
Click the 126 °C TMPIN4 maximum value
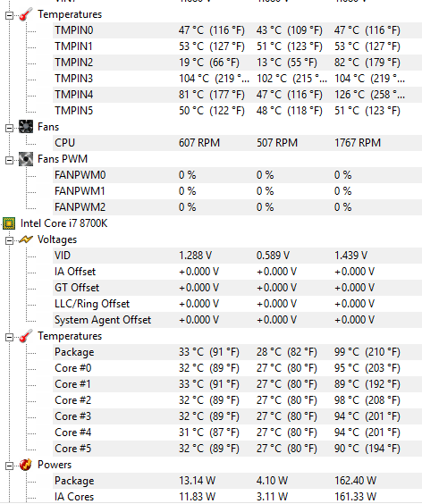pyautogui.click(x=369, y=95)
